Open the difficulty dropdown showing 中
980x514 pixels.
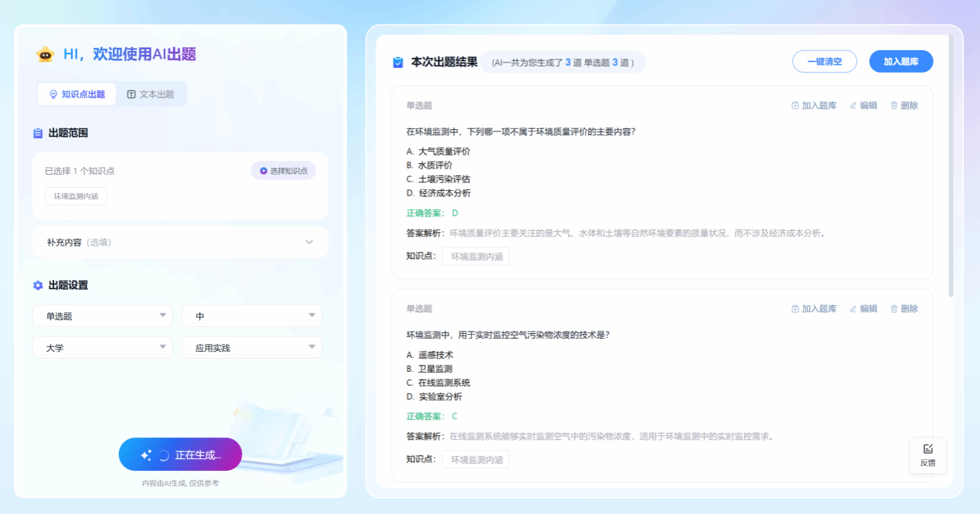(x=251, y=316)
